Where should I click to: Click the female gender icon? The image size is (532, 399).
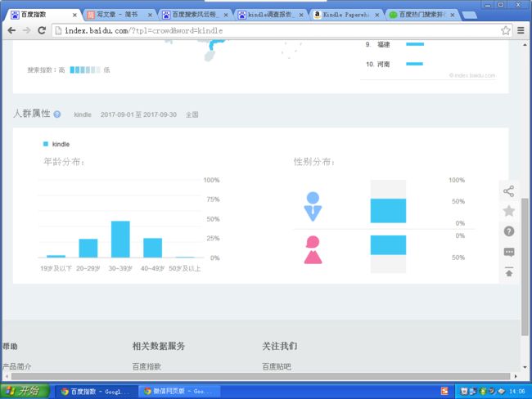point(313,250)
